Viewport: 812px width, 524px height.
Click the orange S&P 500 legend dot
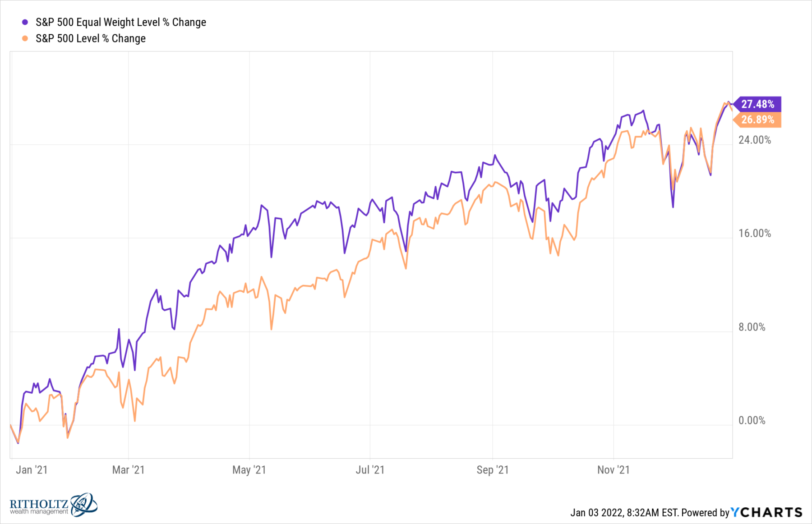point(25,38)
